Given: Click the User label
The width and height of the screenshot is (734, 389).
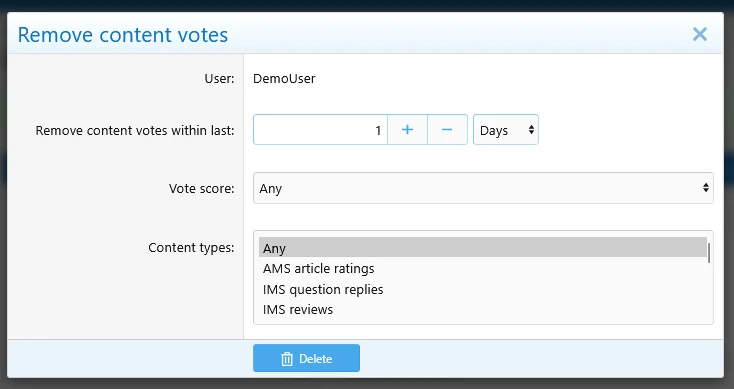Looking at the screenshot, I should 219,78.
